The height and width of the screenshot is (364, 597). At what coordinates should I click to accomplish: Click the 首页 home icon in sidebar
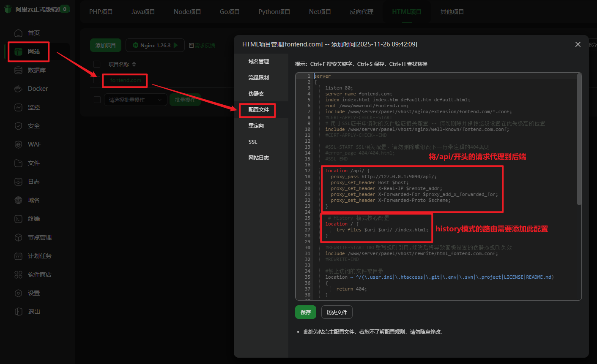pos(18,33)
